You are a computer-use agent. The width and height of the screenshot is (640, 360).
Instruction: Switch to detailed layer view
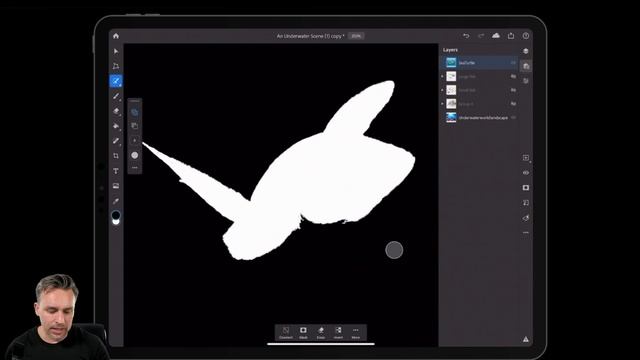(x=526, y=66)
